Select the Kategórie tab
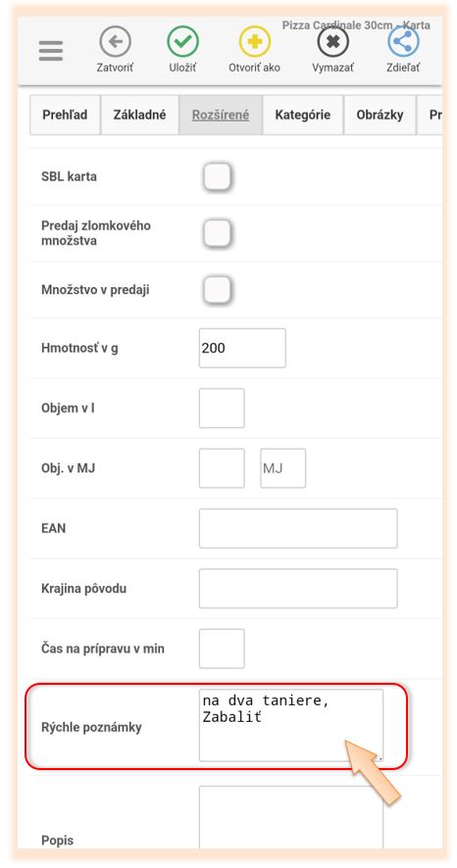 coord(303,116)
